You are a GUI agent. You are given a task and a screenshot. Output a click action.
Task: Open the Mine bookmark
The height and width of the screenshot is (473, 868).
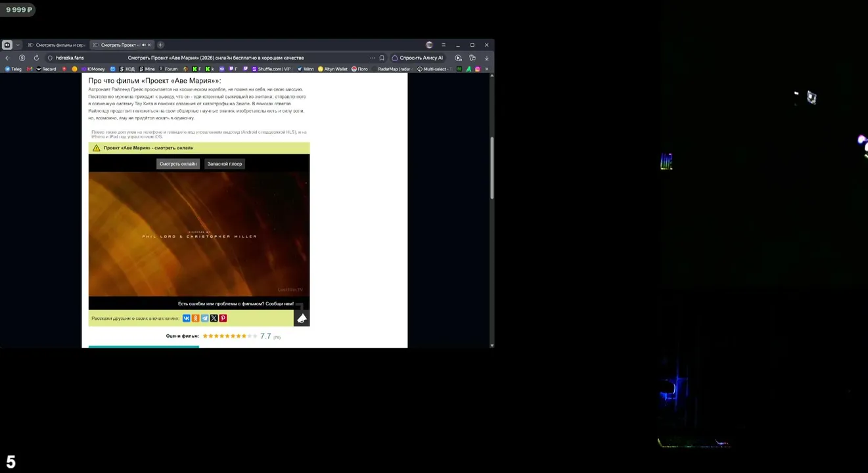point(147,69)
